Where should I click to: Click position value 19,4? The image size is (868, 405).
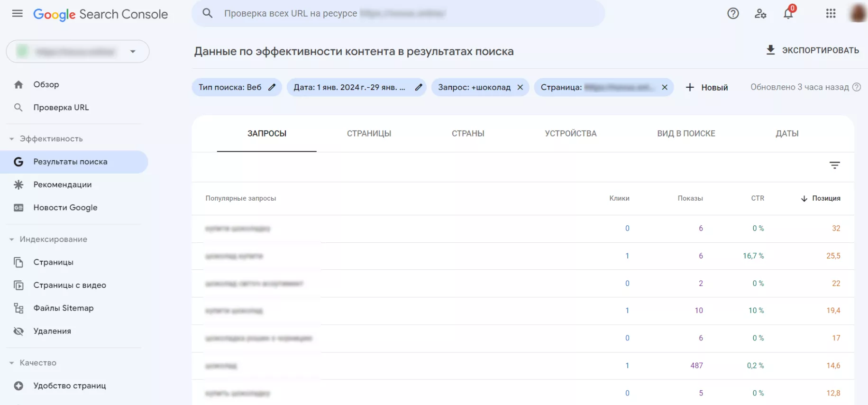(x=833, y=311)
